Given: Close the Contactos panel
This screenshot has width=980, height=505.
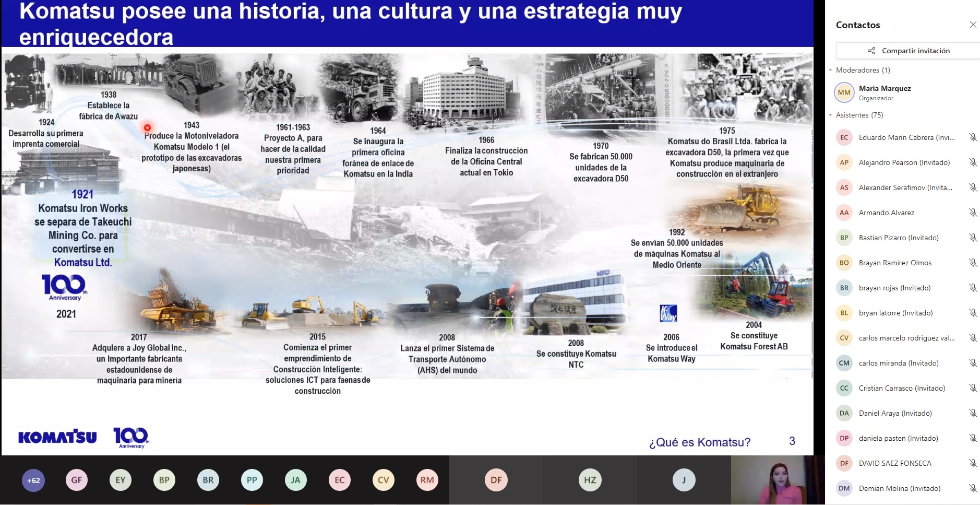Looking at the screenshot, I should (973, 25).
